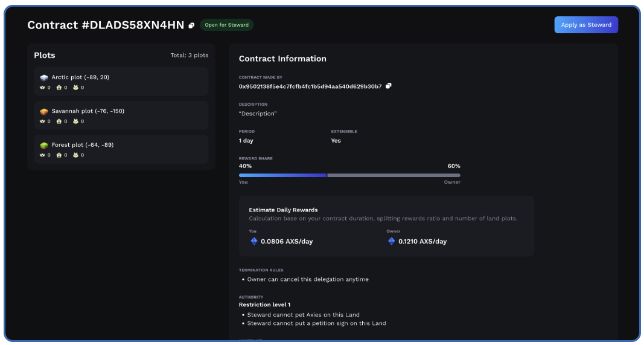The image size is (644, 345).
Task: Click the Forest plot green cube icon
Action: (x=44, y=145)
